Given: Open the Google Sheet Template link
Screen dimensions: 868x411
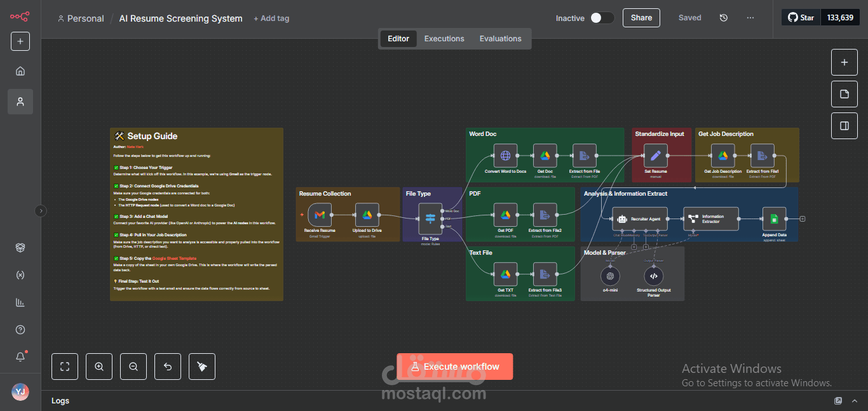Looking at the screenshot, I should pos(174,259).
